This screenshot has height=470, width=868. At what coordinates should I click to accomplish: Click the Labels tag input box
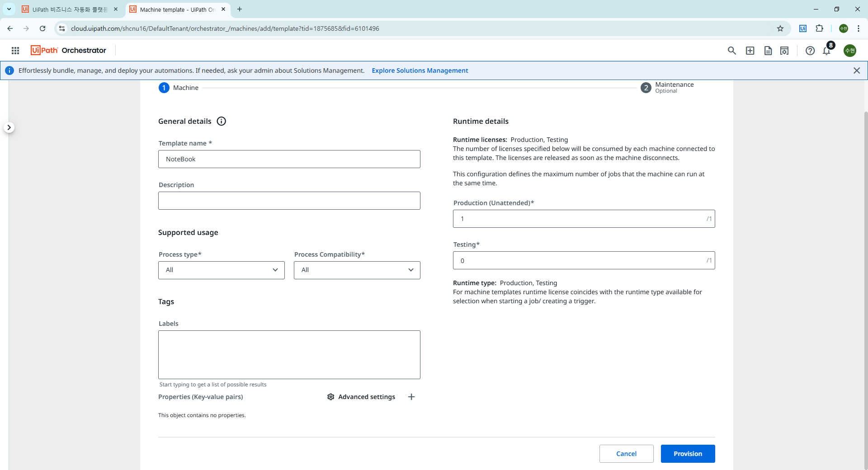coord(289,355)
